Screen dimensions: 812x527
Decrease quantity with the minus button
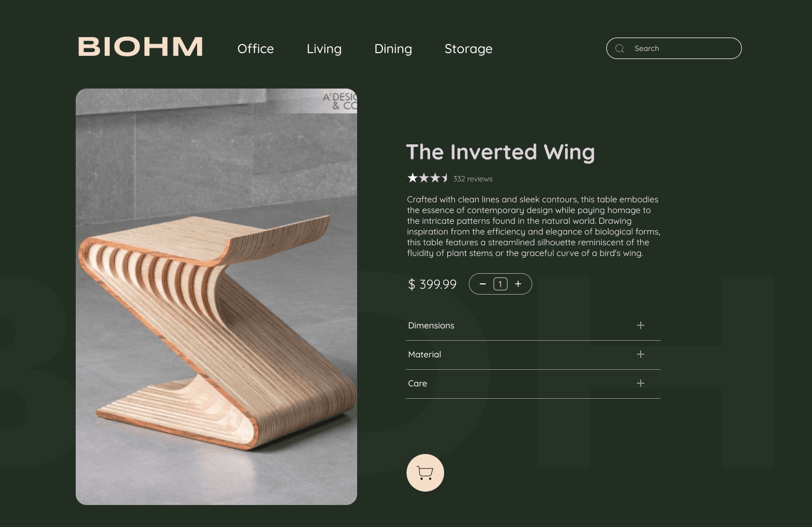[x=483, y=284]
